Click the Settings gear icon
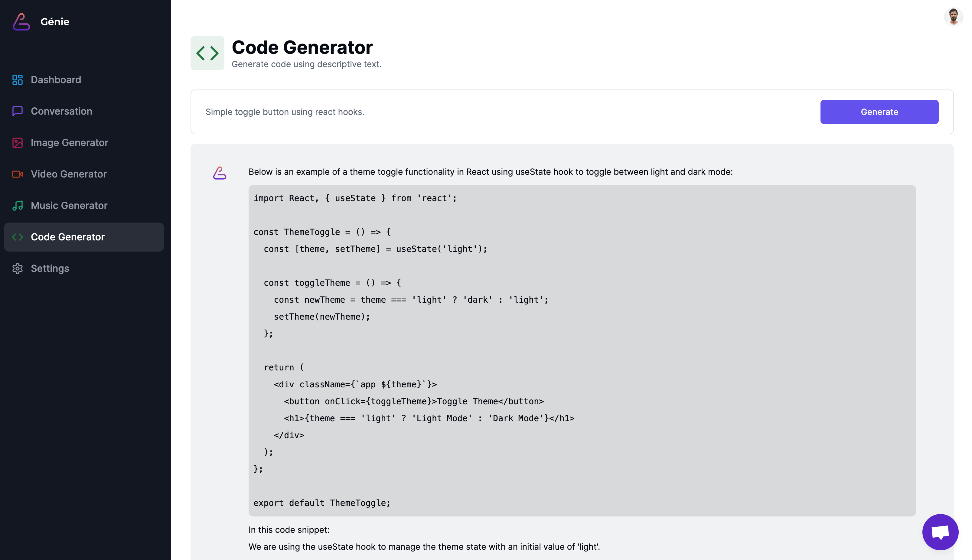 click(17, 269)
